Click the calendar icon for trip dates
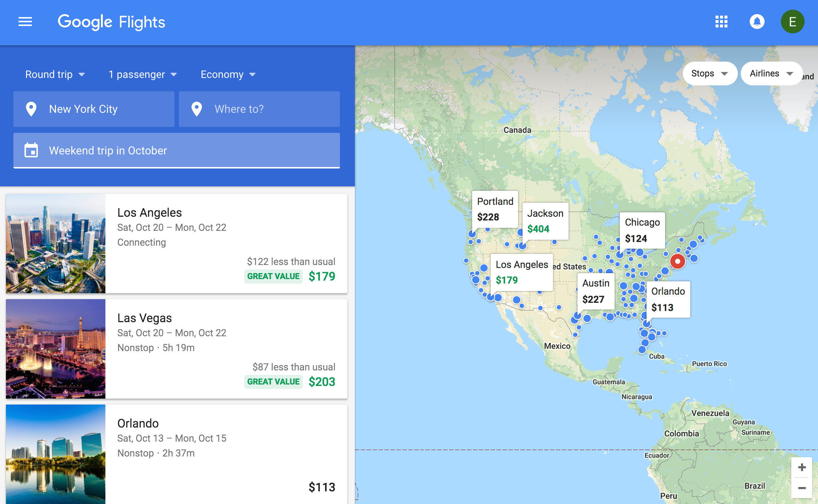 coord(32,150)
